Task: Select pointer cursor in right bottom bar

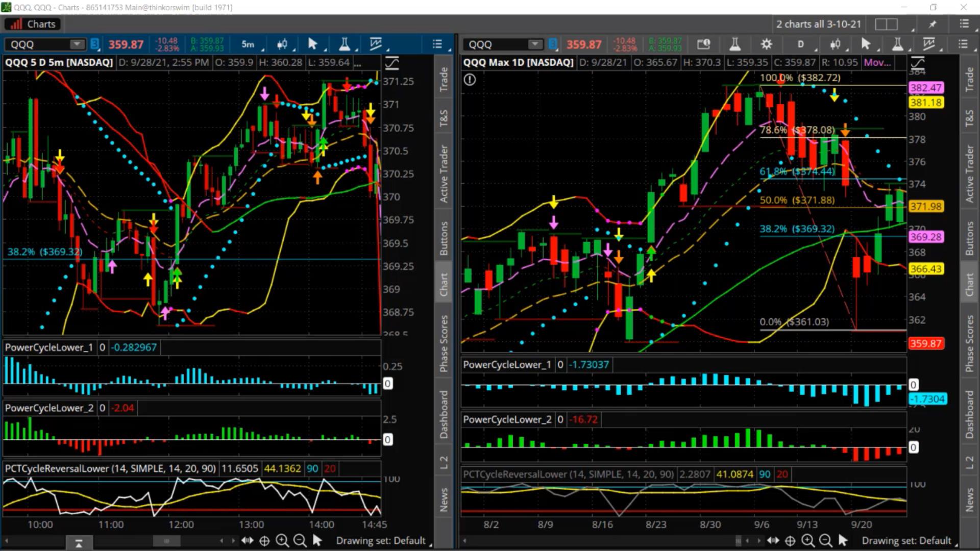Action: 843,541
